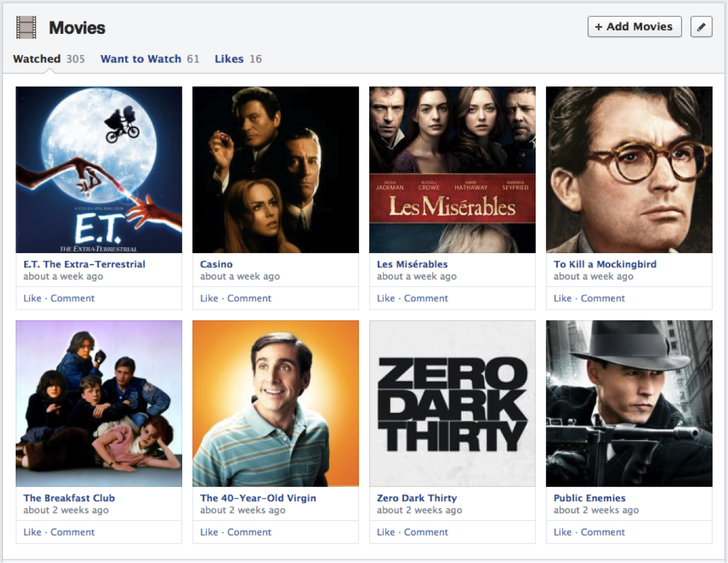Click the To Kill a Mockingbird title link
The height and width of the screenshot is (563, 728).
click(x=605, y=264)
